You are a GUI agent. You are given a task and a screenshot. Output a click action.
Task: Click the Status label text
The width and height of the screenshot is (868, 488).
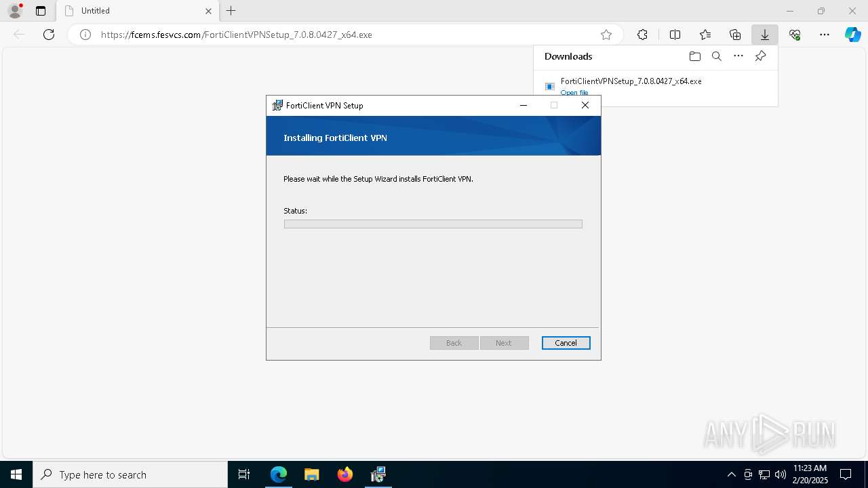(x=295, y=211)
